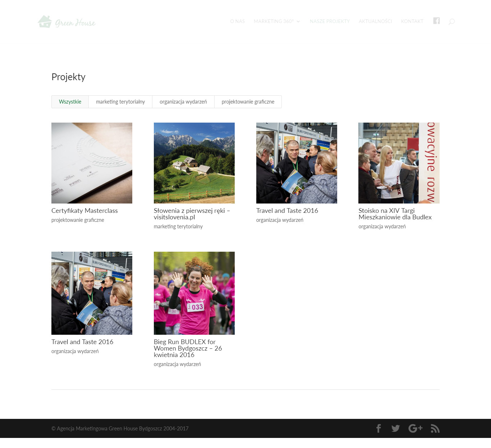Filter projects by marketing terytorialny
This screenshot has width=491, height=448.
tap(120, 102)
